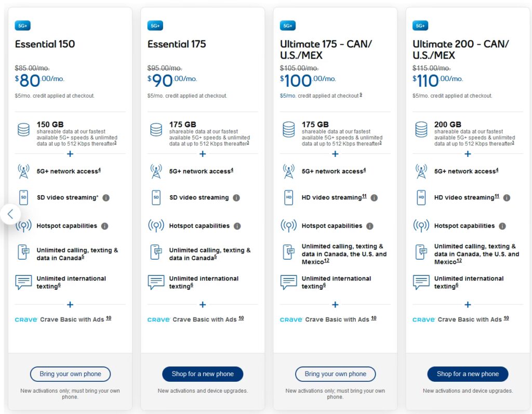Screen dimensions: 532x414
Task: Click the HD phone icon on Ultimate 200
Action: tap(421, 197)
